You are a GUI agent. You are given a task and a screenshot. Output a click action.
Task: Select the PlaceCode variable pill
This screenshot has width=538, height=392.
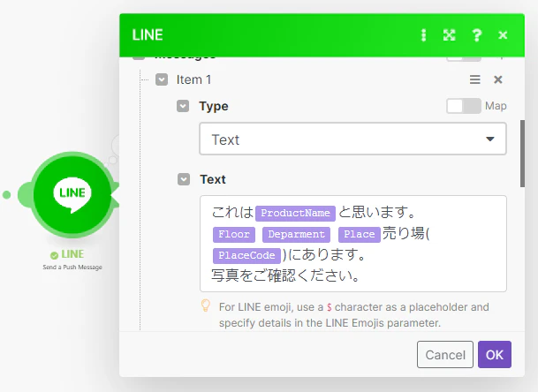coord(246,255)
